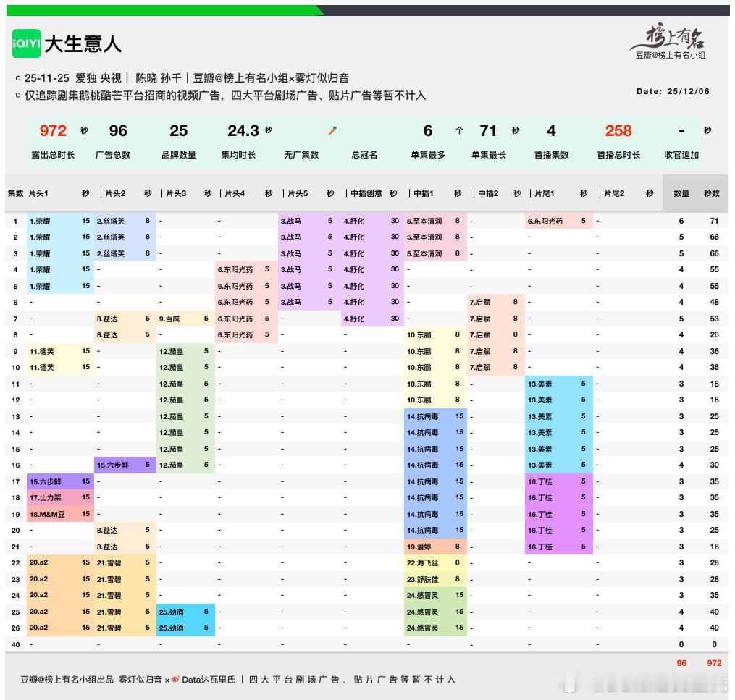Click the 片尾1 column header
Screen dimensions: 735x700
pos(545,193)
